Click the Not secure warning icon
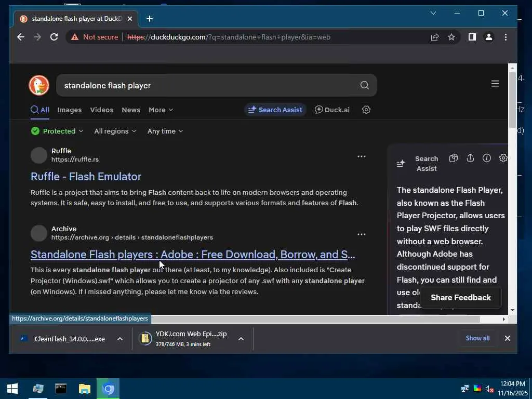This screenshot has width=532, height=399. point(75,37)
